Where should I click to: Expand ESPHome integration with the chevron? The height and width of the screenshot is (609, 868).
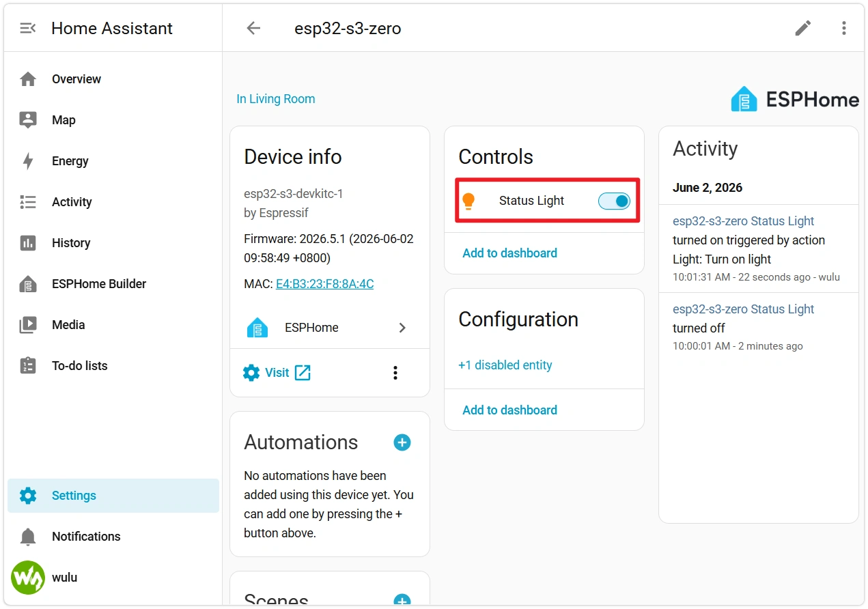[402, 328]
